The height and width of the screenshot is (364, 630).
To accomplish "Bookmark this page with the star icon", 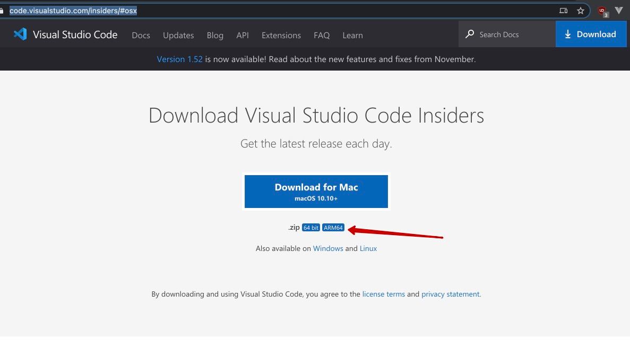I will [580, 11].
